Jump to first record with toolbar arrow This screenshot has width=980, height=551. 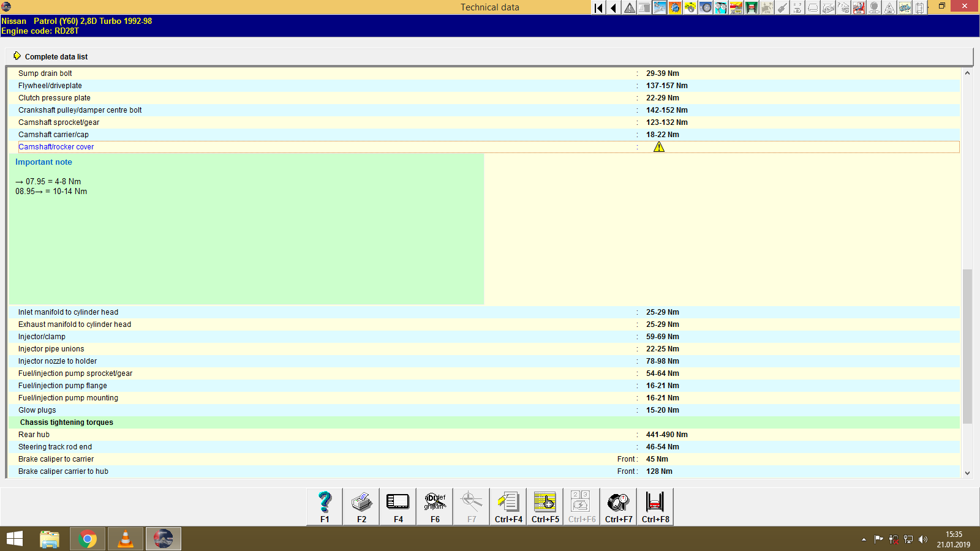pyautogui.click(x=597, y=8)
